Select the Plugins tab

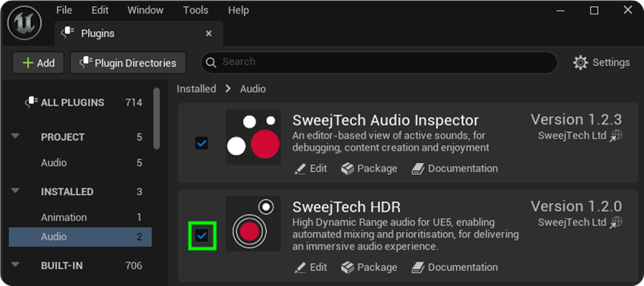point(139,33)
